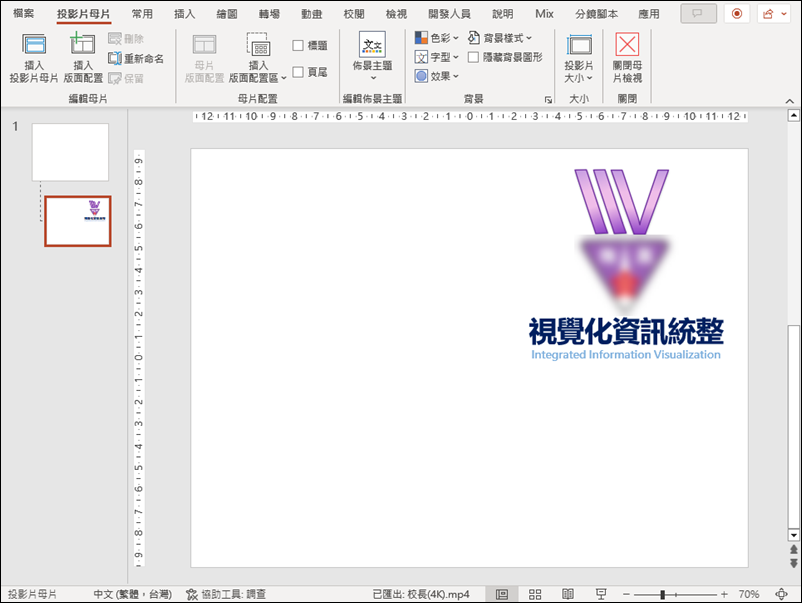
Task: Click zoom in plus button
Action: [x=724, y=594]
